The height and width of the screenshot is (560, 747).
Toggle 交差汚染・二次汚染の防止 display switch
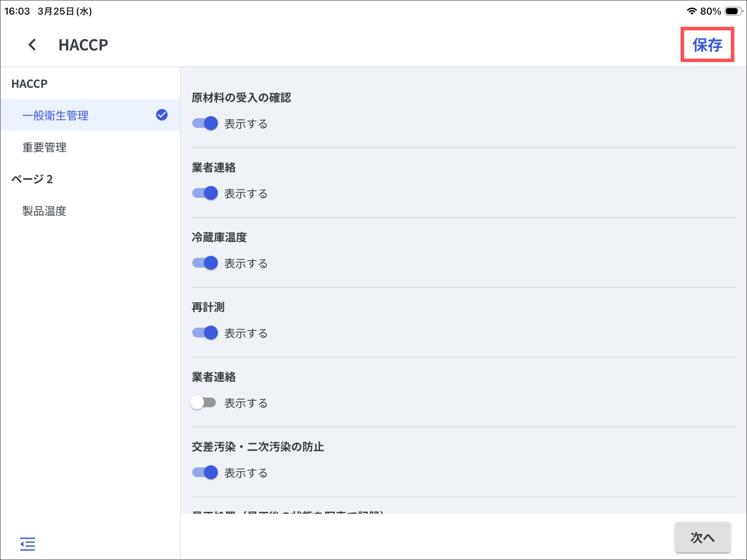205,472
